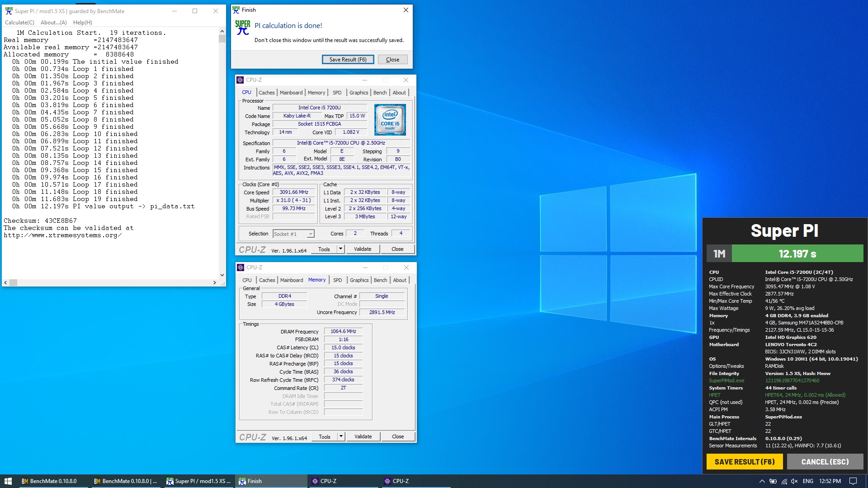Switch to Caches tab in upper CPU-Z
Viewport: 868px width, 488px height.
click(267, 93)
